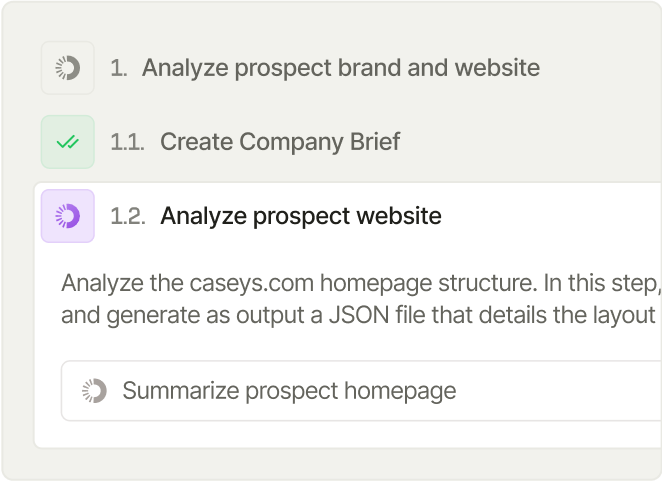Image resolution: width=662 pixels, height=481 pixels.
Task: Click the spinner icon next to Summarize prospect homepage
Action: click(94, 391)
